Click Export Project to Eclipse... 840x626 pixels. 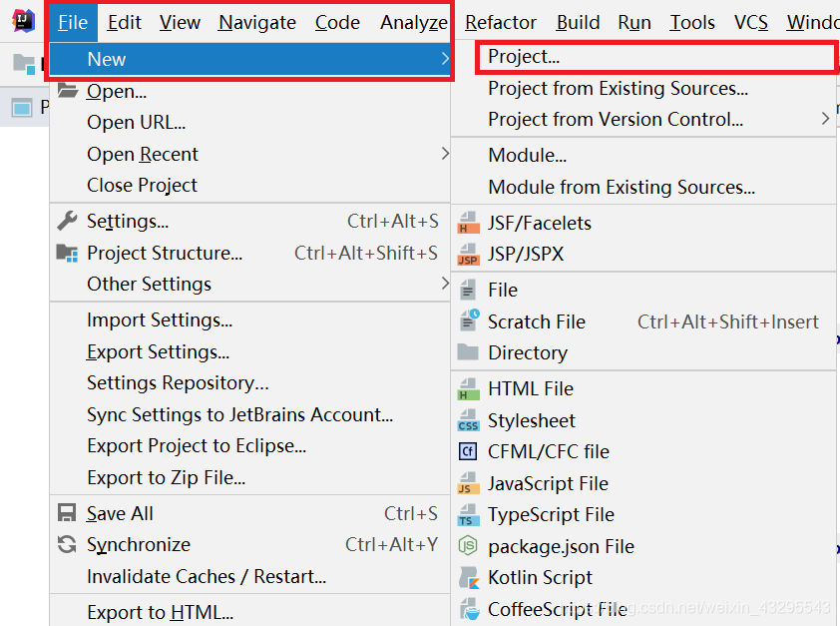197,445
